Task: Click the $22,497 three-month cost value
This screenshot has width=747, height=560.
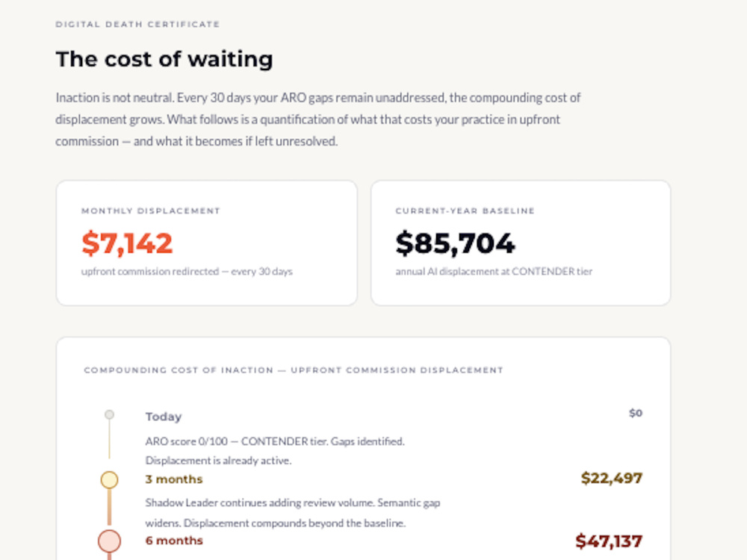Action: (x=612, y=478)
